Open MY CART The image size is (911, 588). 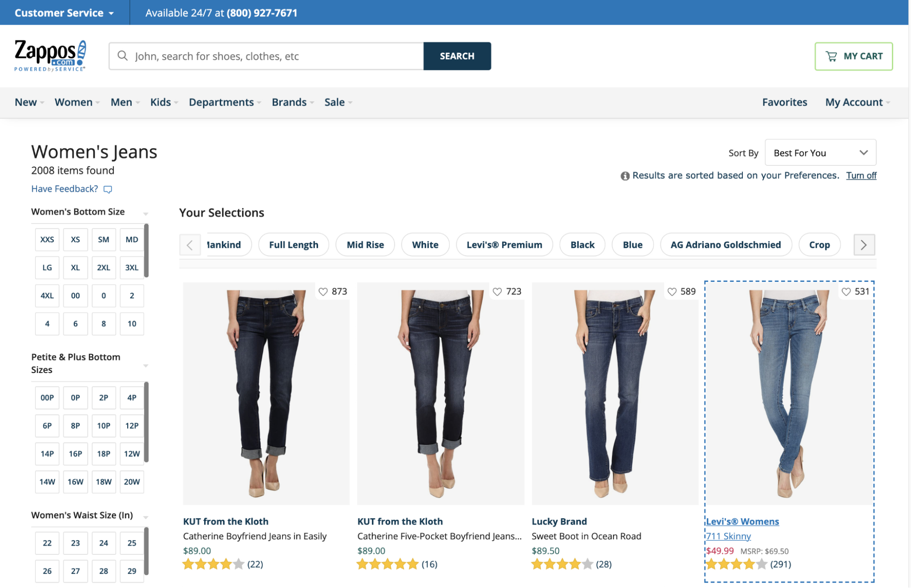point(854,56)
